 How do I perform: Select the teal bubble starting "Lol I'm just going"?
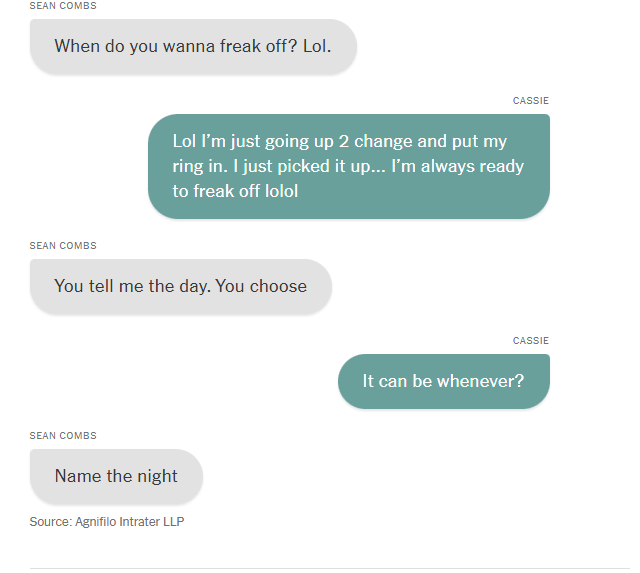[349, 166]
